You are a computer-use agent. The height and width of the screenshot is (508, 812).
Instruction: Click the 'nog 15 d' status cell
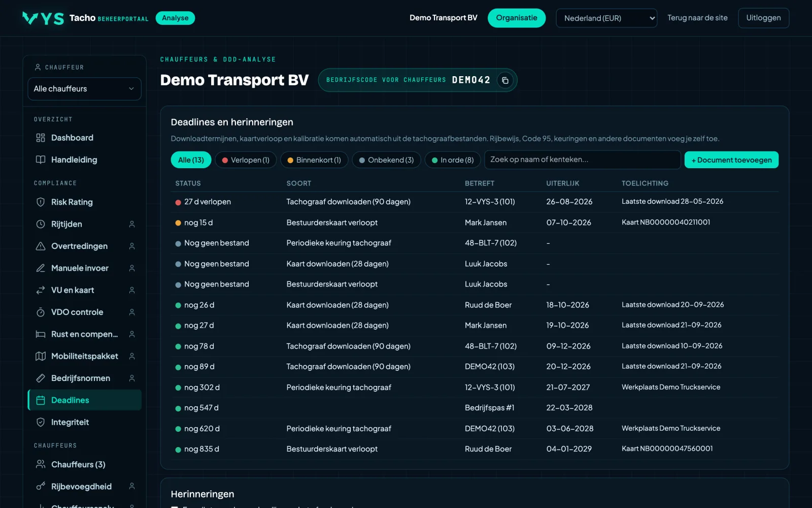coord(194,223)
